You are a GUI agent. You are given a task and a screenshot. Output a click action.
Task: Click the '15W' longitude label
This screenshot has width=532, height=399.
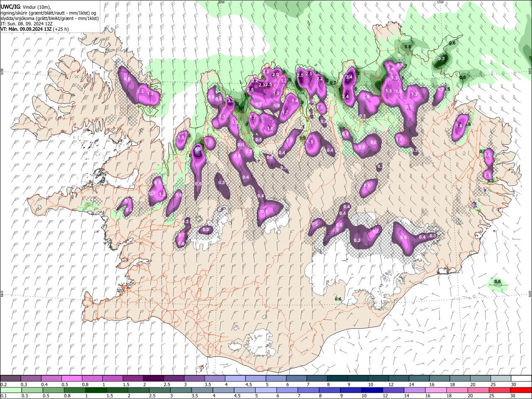(440, 2)
